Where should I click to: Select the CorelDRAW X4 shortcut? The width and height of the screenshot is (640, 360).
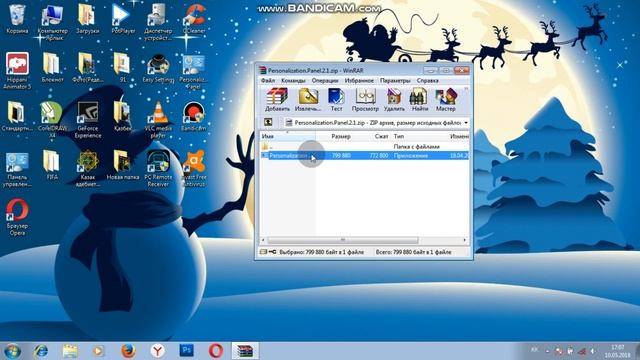[52, 121]
